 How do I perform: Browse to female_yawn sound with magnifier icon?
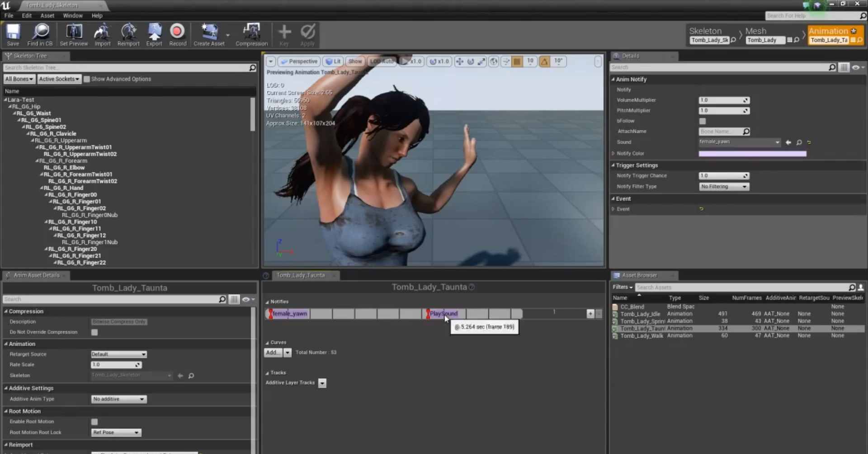(x=799, y=142)
